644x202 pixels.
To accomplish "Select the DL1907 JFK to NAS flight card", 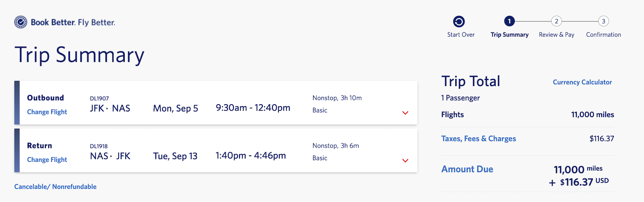I will pos(216,103).
